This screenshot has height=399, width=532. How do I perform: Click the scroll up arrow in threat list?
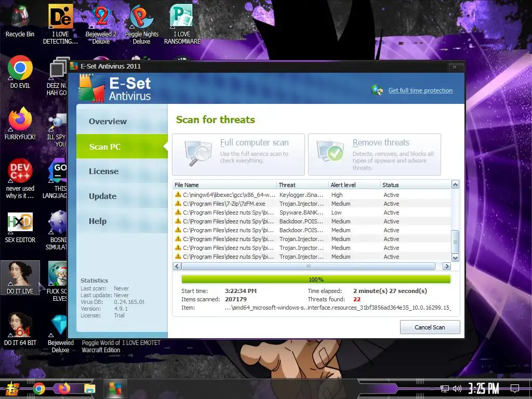(x=455, y=184)
